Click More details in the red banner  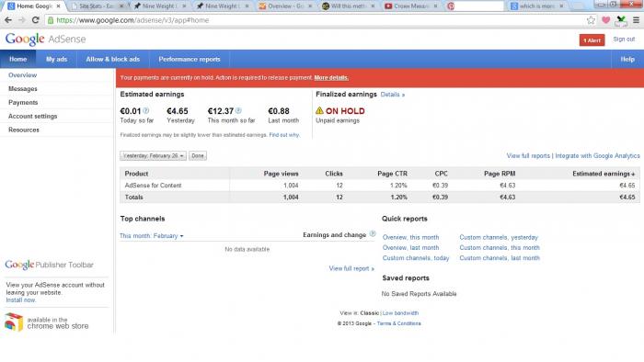click(331, 77)
